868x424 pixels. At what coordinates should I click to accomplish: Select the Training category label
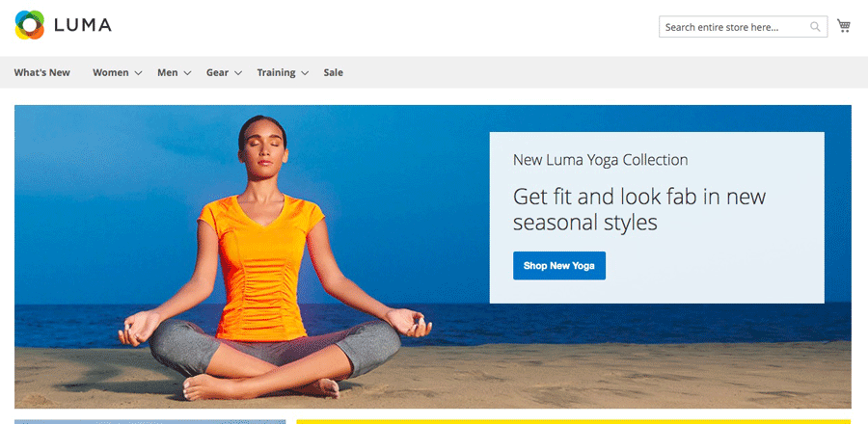tap(276, 72)
